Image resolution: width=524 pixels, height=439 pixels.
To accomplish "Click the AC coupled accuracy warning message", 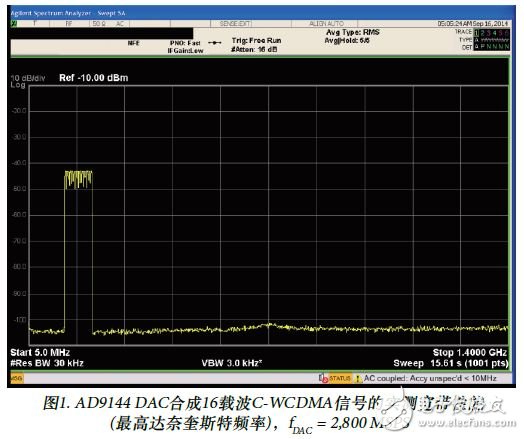I will [430, 378].
